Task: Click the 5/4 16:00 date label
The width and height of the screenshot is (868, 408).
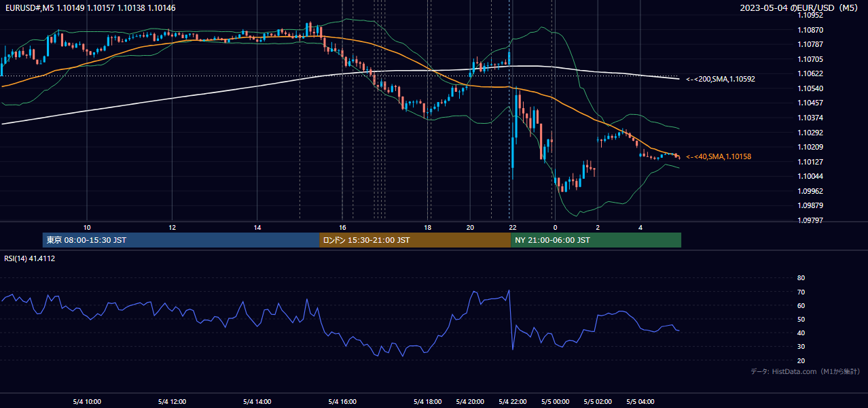Action: pos(342,401)
